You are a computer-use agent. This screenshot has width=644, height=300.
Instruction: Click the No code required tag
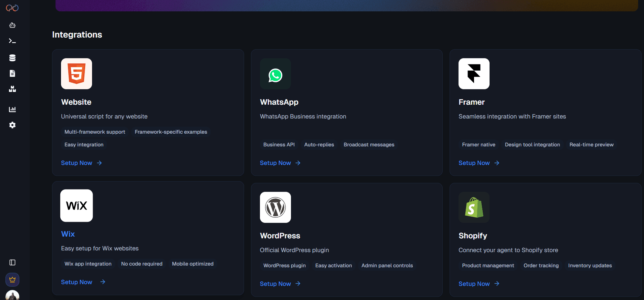[x=142, y=264]
